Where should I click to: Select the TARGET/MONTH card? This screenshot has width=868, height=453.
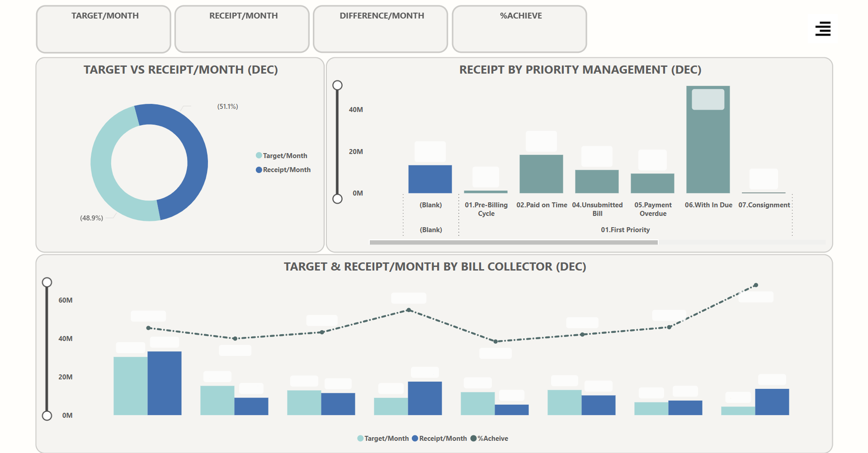(104, 29)
